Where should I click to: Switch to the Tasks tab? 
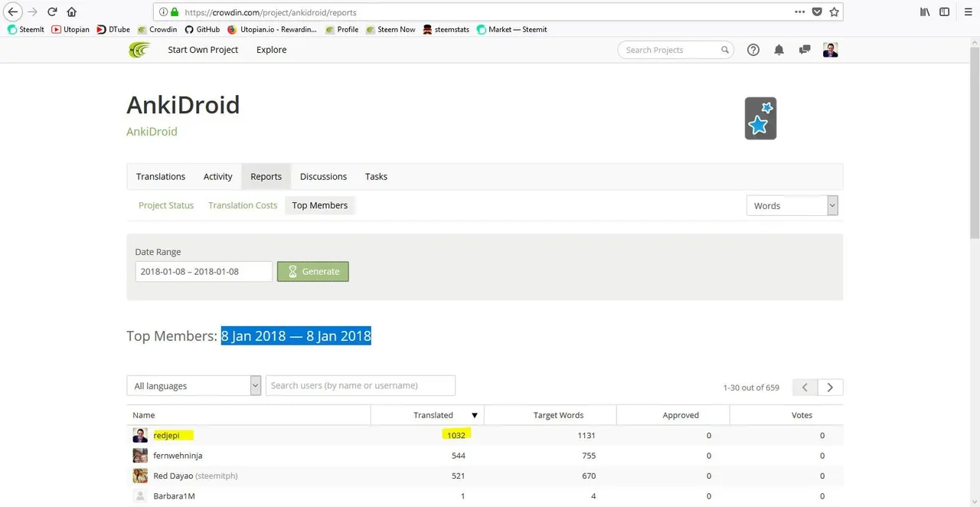pos(376,176)
